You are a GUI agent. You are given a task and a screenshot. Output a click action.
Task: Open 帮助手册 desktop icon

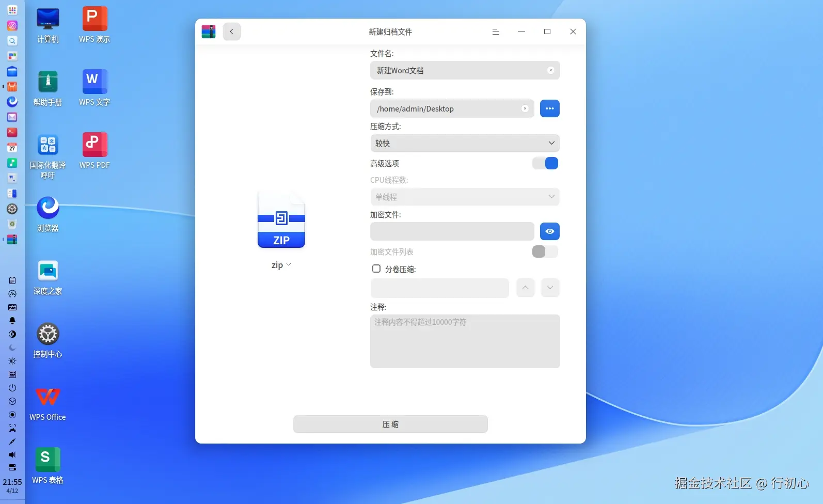pyautogui.click(x=48, y=88)
